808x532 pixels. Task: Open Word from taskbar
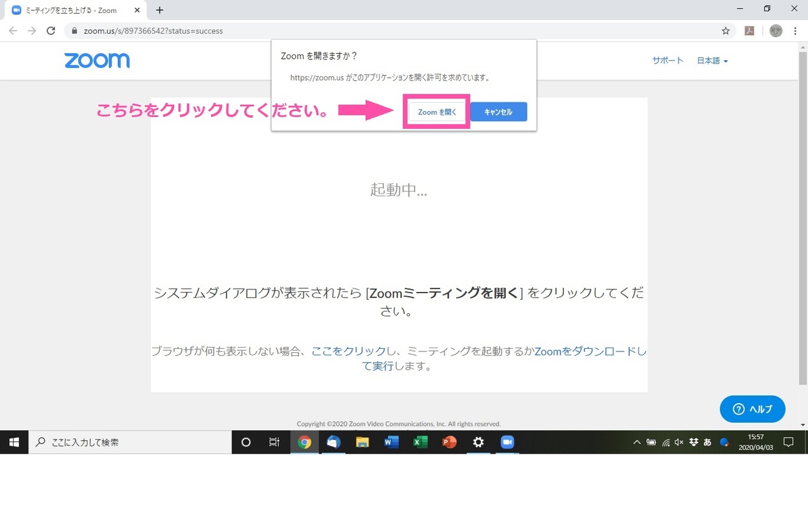point(391,442)
